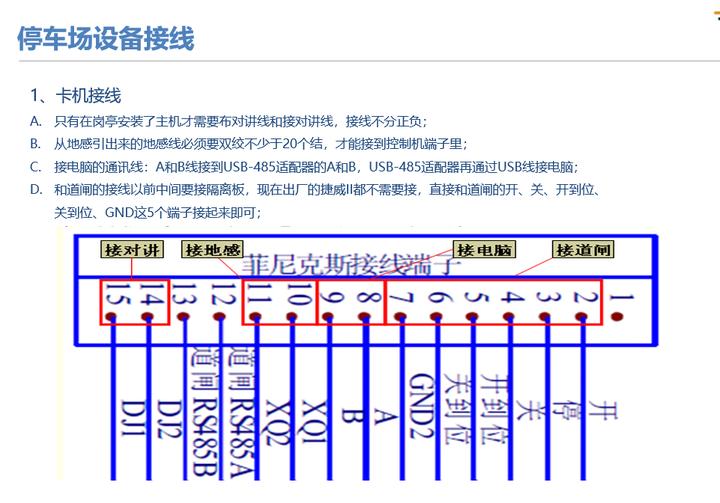Viewport: 720px width, 503px height.
Task: Click terminal number 6
Action: (439, 298)
